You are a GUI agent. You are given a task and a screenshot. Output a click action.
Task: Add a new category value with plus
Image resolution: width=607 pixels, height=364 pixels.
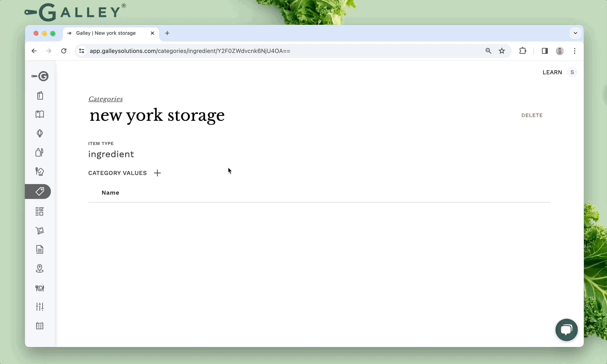[157, 173]
